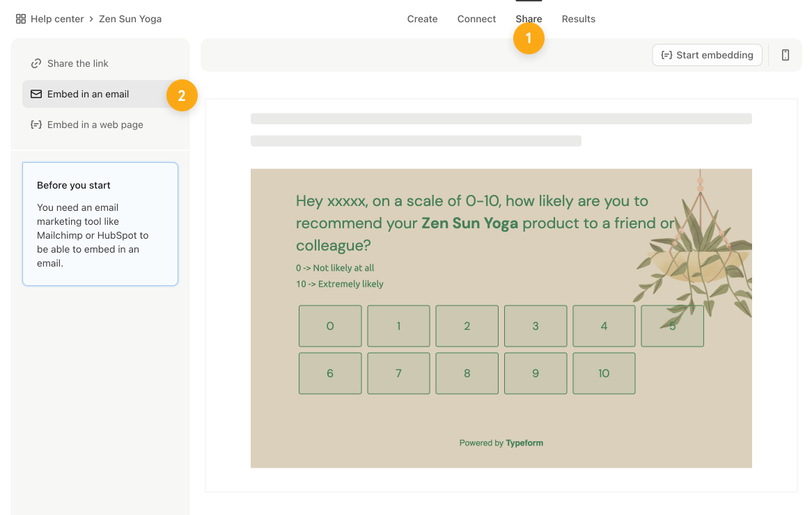
Task: Open the Share tab
Action: pyautogui.click(x=529, y=19)
